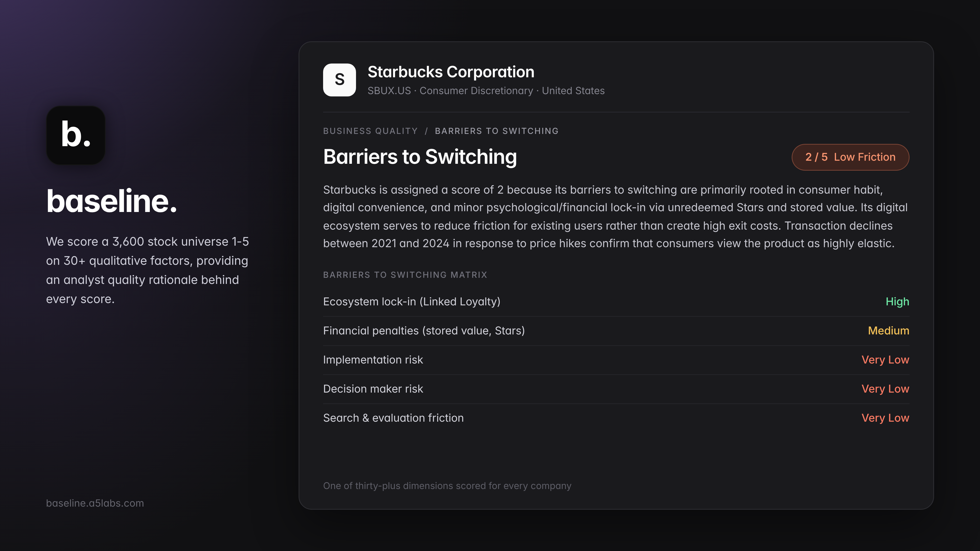980x551 pixels.
Task: Click the '3,600 stock universe' tagline text
Action: click(x=147, y=270)
